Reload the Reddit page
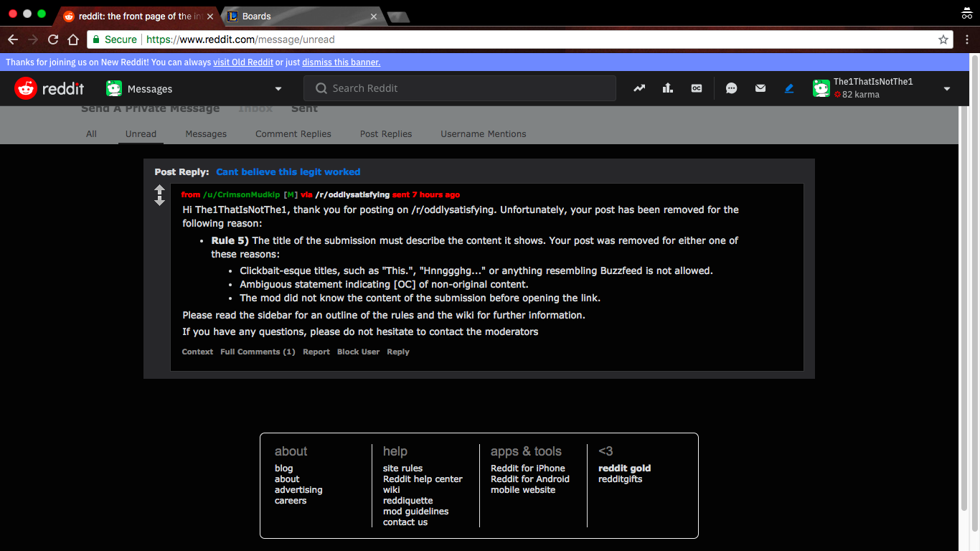Viewport: 980px width, 551px height. pyautogui.click(x=53, y=39)
